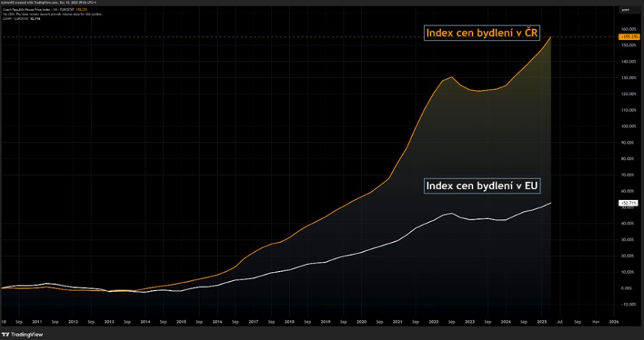The height and width of the screenshot is (340, 644).
Task: Click the 2016 label on the time axis
Action: [217, 322]
